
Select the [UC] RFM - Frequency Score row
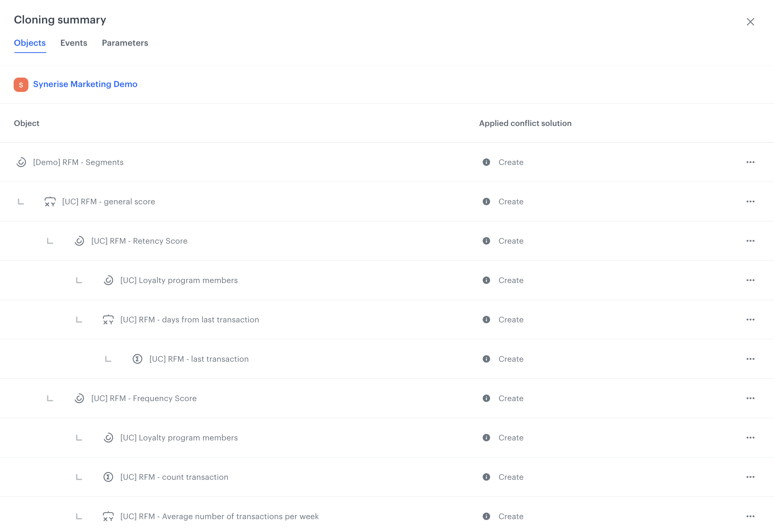[x=144, y=398]
